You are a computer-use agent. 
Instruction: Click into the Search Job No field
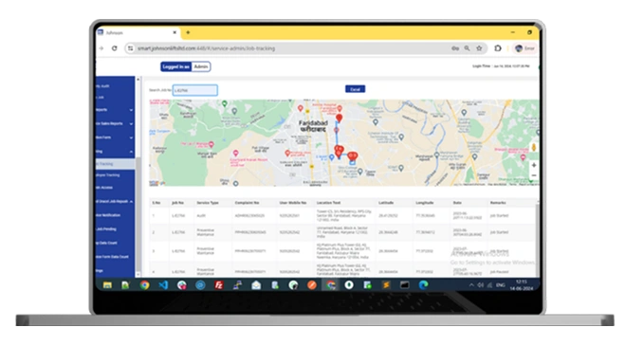click(195, 90)
